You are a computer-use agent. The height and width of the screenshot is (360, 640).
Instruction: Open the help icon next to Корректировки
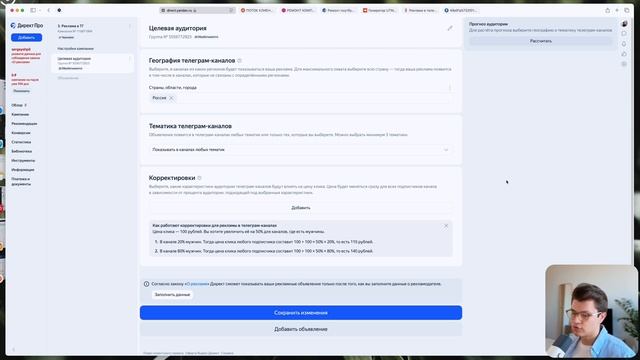coord(200,178)
